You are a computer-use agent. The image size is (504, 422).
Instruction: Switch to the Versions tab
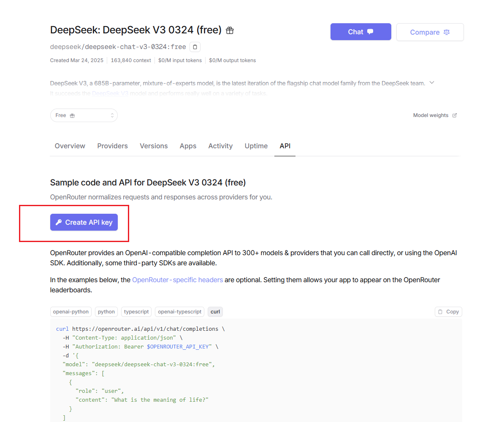(154, 146)
